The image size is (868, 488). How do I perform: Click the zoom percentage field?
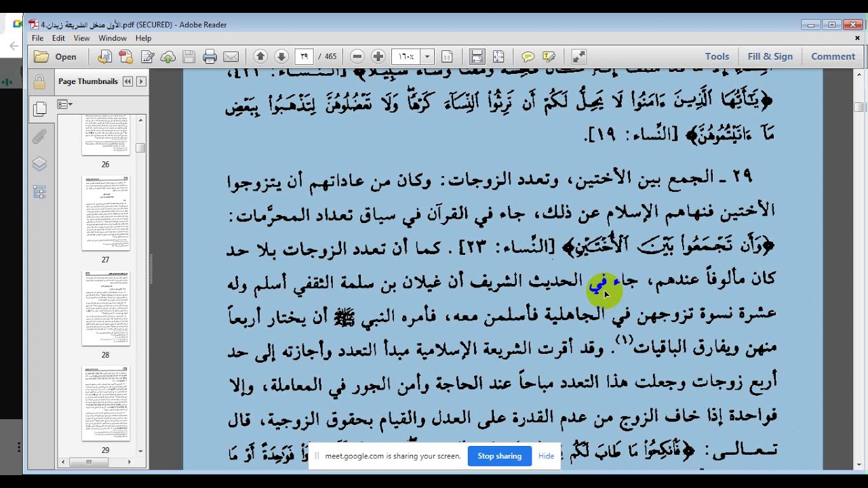pyautogui.click(x=406, y=57)
